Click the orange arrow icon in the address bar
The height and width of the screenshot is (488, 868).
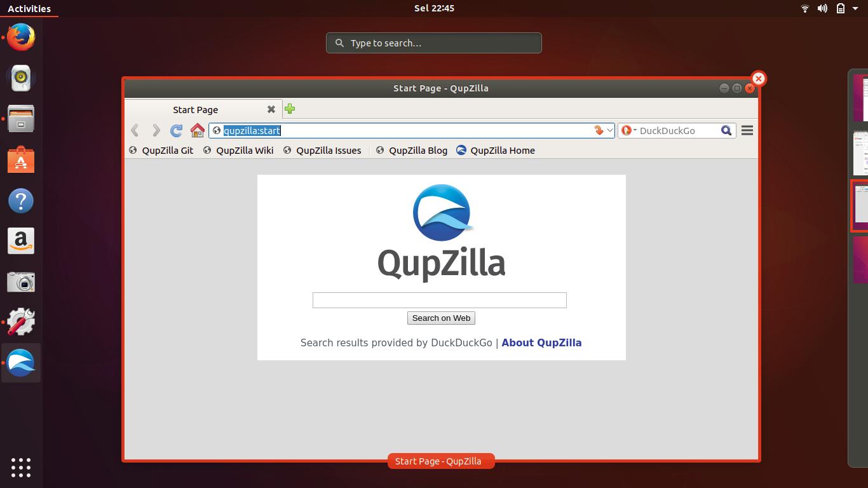coord(598,130)
